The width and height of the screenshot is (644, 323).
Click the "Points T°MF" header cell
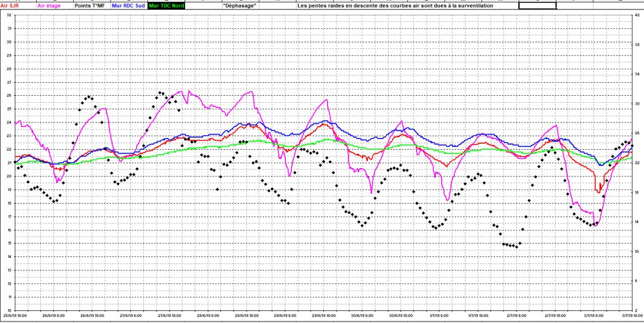pyautogui.click(x=92, y=6)
